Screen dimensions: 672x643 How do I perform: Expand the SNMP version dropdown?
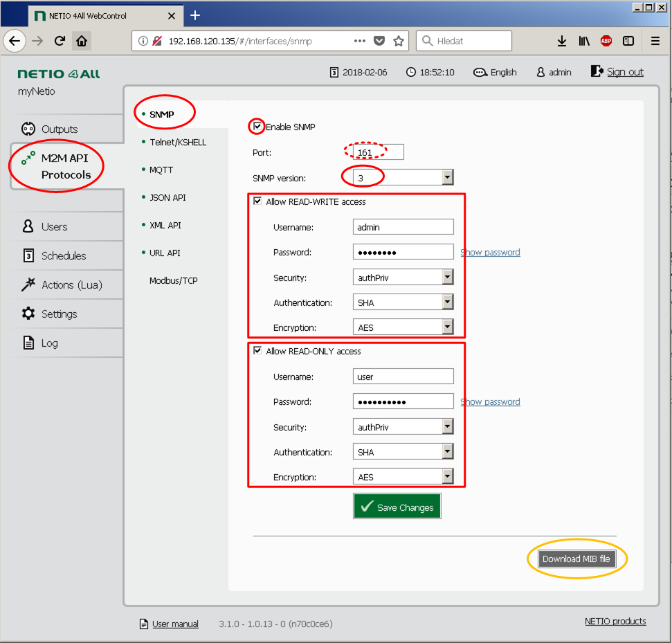point(448,178)
